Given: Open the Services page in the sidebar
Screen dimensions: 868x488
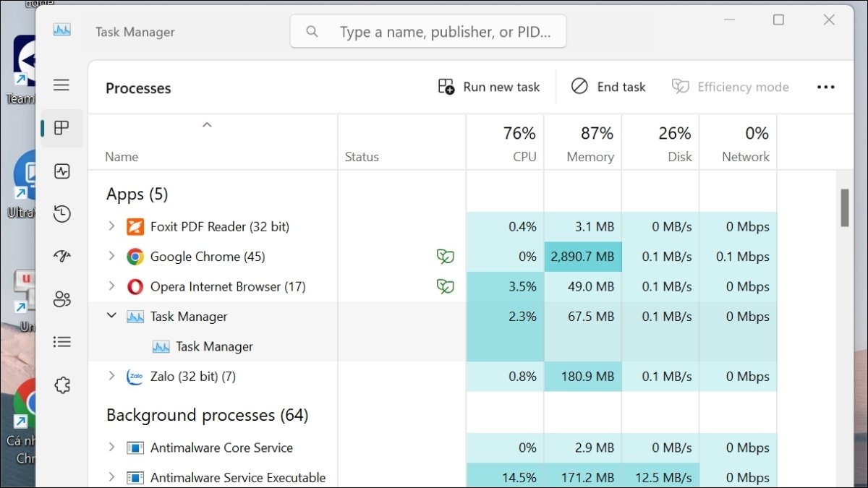Looking at the screenshot, I should pos(61,385).
